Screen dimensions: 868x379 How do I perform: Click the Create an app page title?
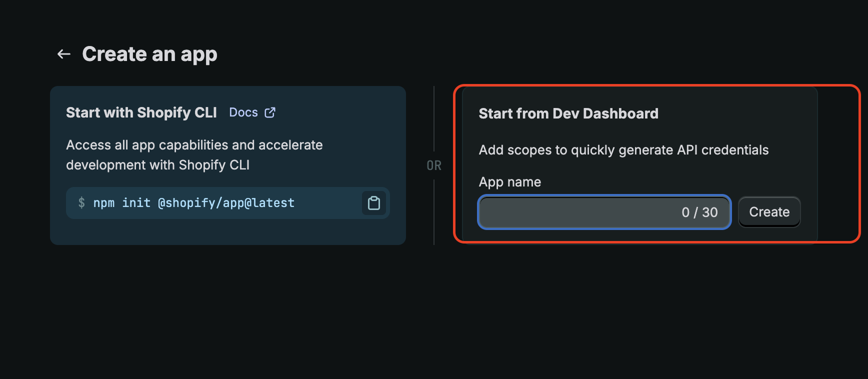[149, 54]
